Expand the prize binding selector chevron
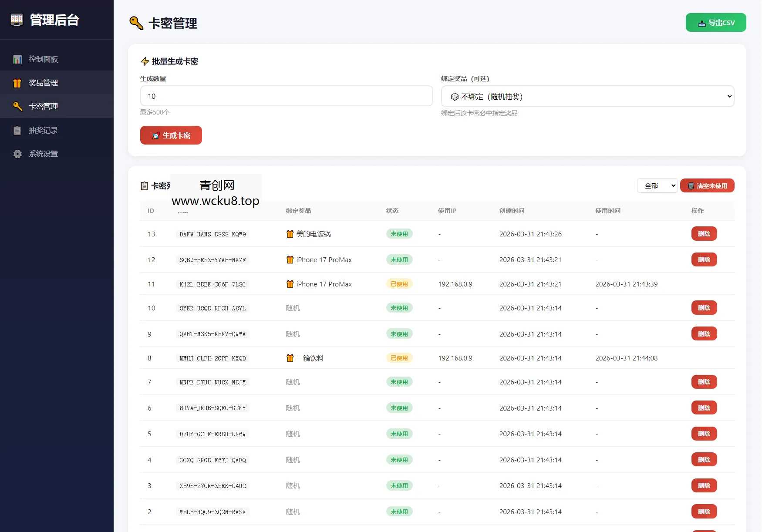The height and width of the screenshot is (532, 762). (x=729, y=96)
